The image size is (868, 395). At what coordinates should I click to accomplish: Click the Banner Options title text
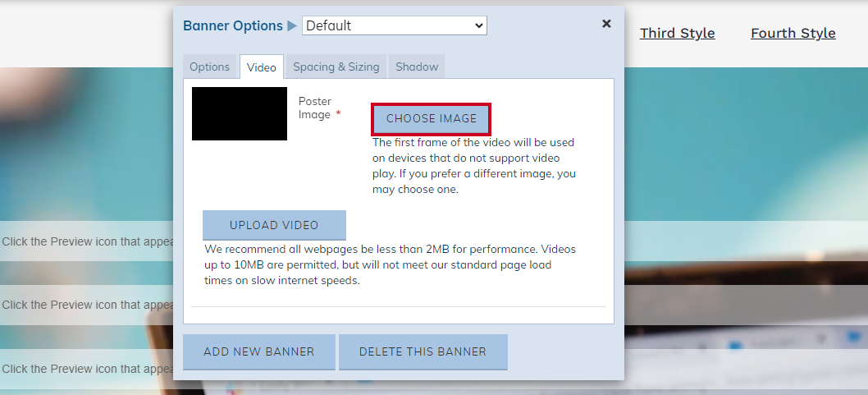click(x=232, y=25)
